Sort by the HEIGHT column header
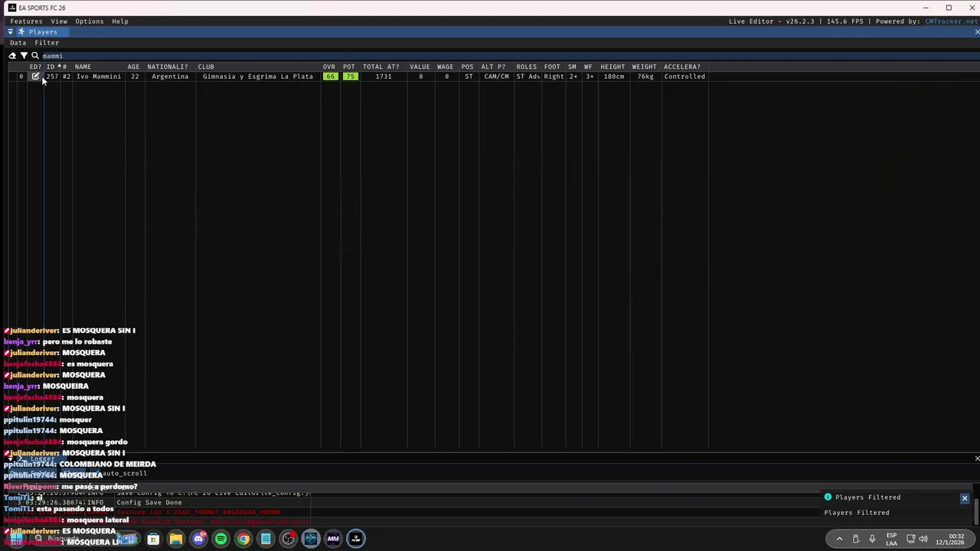The image size is (980, 551). (x=612, y=67)
